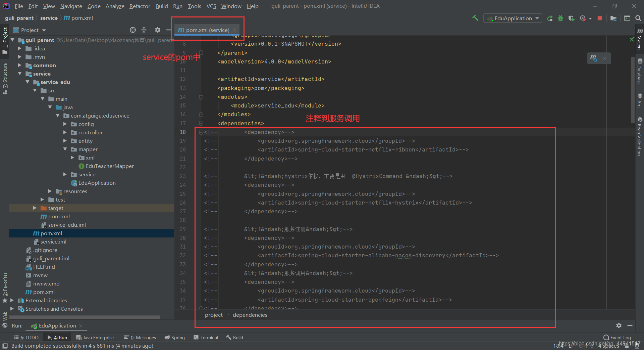Click tool window quick-access icon in status bar

5,346
